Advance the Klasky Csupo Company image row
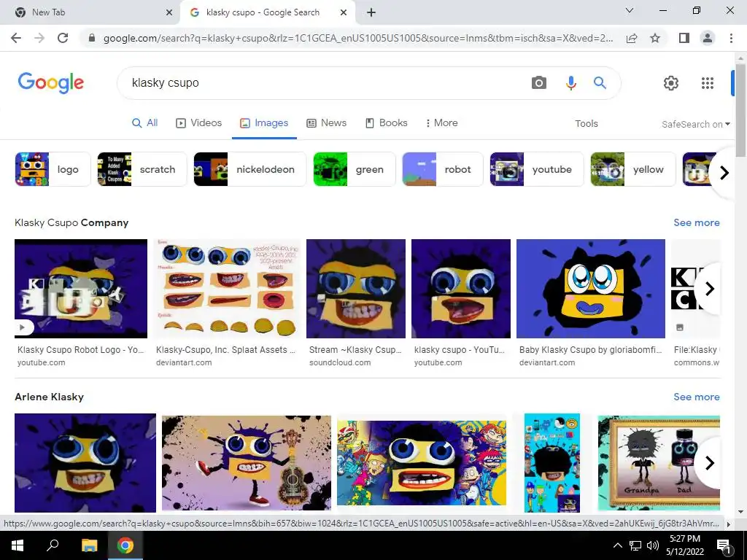The image size is (747, 560). pyautogui.click(x=709, y=289)
